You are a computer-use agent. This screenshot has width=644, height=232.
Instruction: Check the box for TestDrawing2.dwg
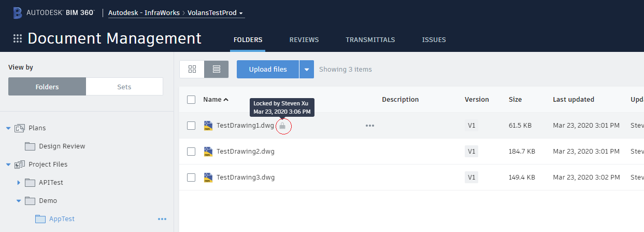click(x=191, y=152)
